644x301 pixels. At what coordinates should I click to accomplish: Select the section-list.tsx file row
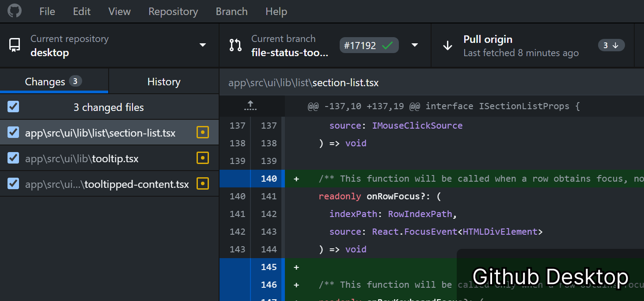(x=110, y=132)
